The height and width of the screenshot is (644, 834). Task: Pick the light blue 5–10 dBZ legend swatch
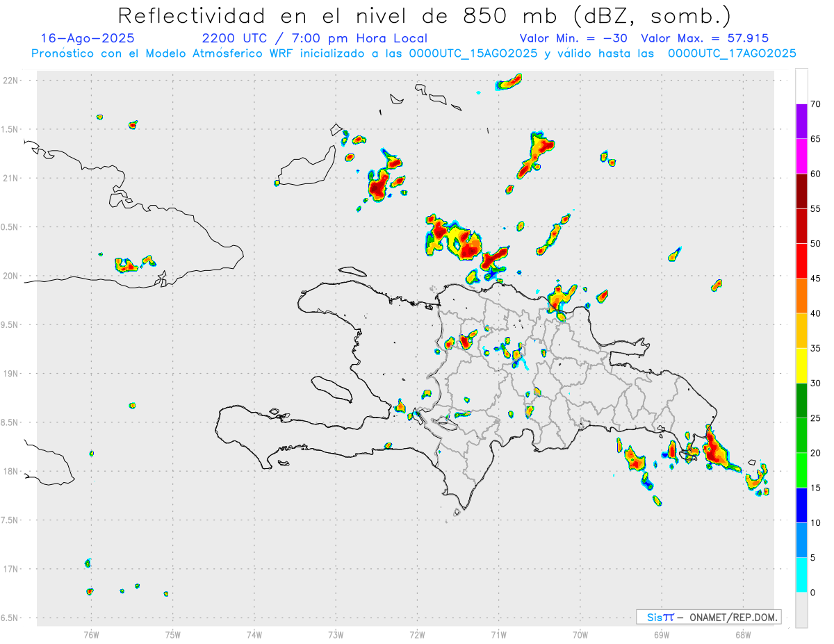coord(801,540)
